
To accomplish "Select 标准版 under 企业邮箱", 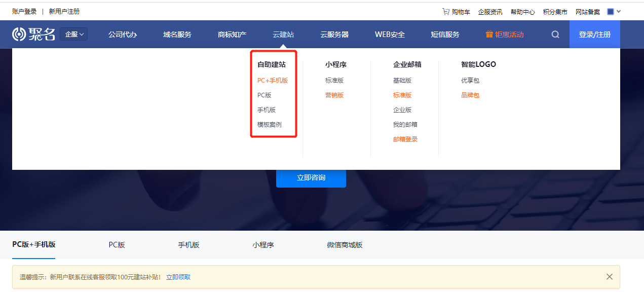I will (x=402, y=95).
